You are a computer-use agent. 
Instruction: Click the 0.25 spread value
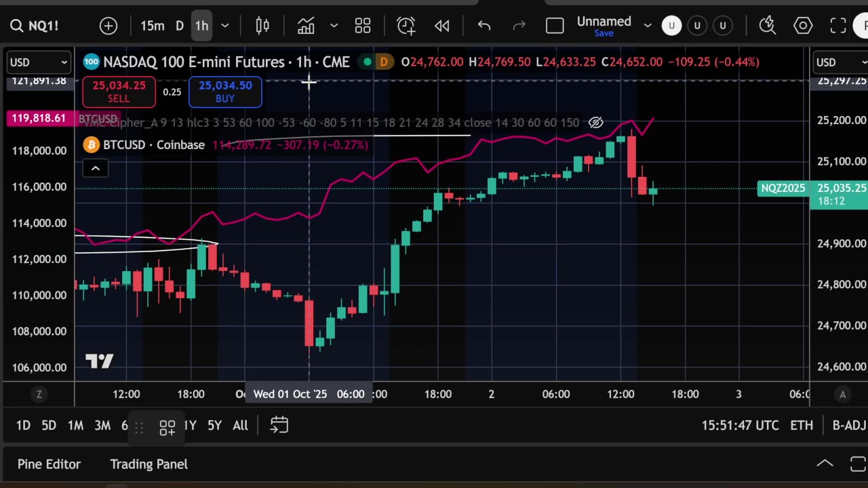point(172,92)
